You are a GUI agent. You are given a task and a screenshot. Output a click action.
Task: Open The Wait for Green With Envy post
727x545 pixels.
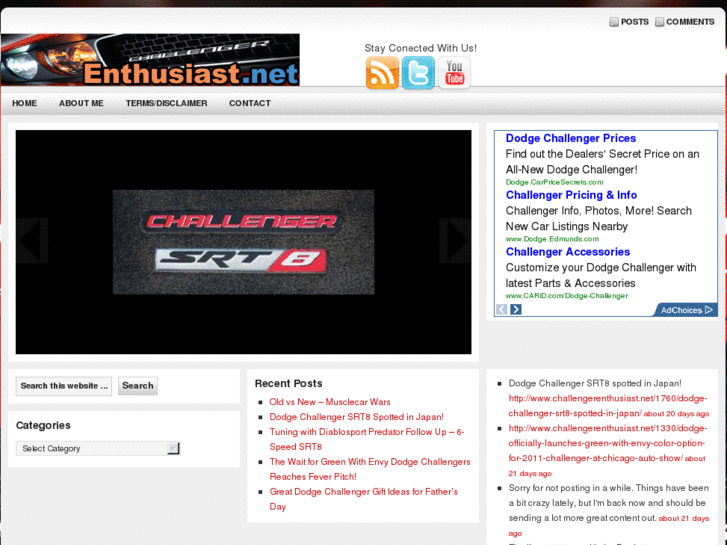(x=370, y=469)
